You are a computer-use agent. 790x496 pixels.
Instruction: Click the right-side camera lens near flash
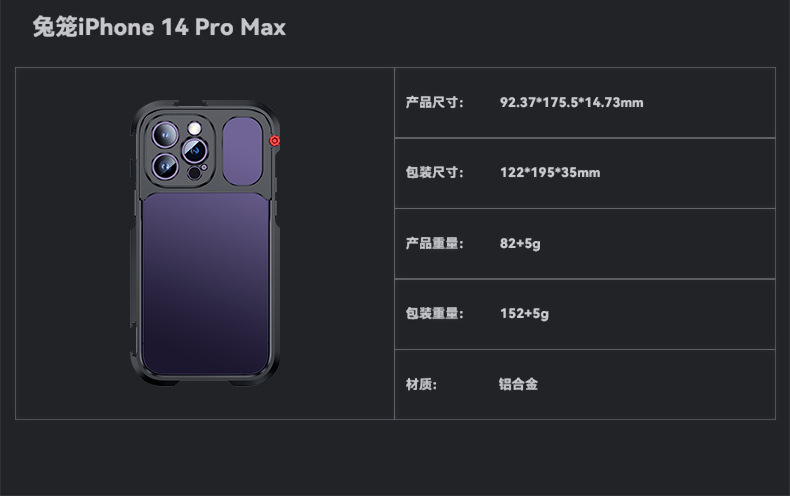[x=194, y=150]
